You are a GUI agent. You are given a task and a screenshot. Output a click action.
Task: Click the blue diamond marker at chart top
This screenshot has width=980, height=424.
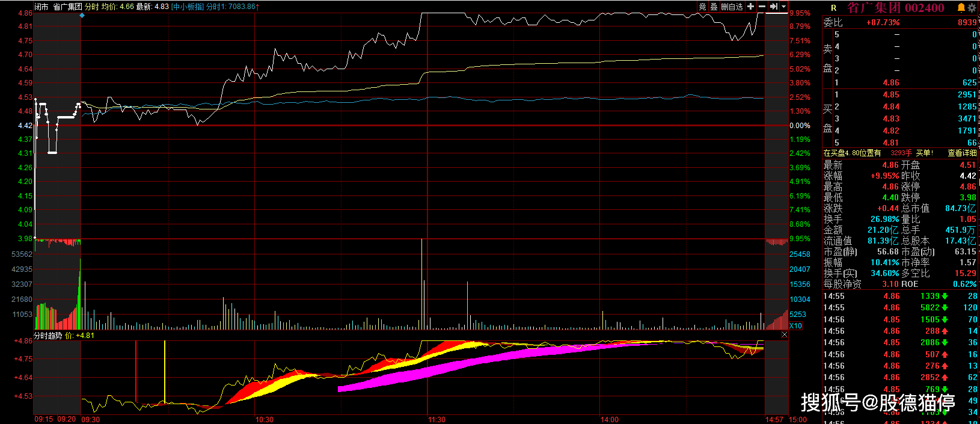[x=82, y=15]
